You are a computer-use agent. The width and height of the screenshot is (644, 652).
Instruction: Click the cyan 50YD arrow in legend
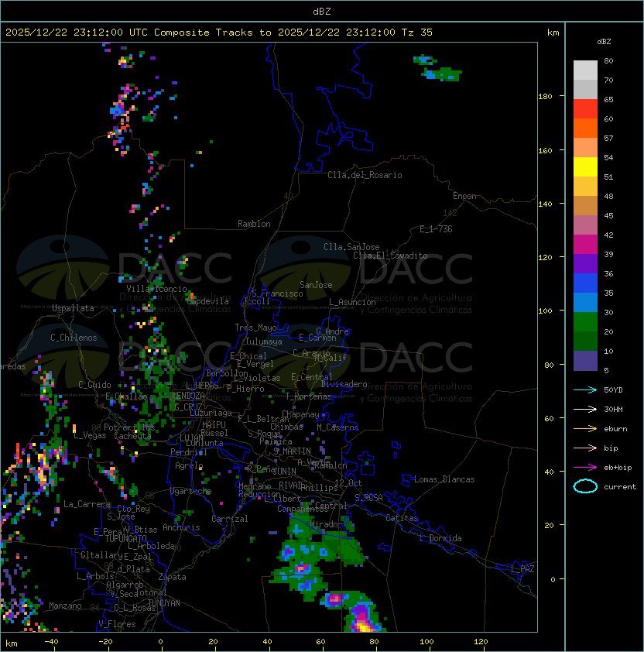coord(585,390)
